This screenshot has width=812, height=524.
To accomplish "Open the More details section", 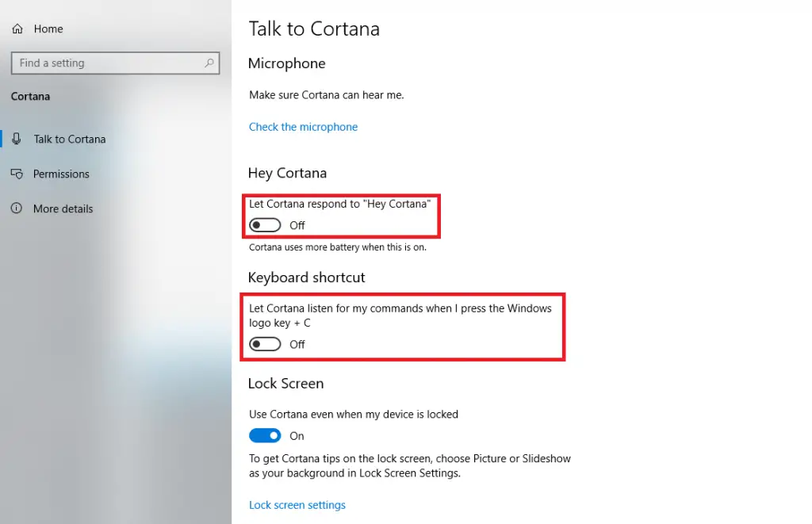I will point(63,208).
